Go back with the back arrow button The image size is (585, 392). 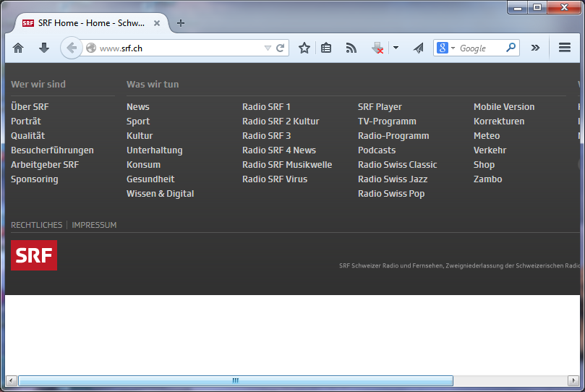(72, 48)
